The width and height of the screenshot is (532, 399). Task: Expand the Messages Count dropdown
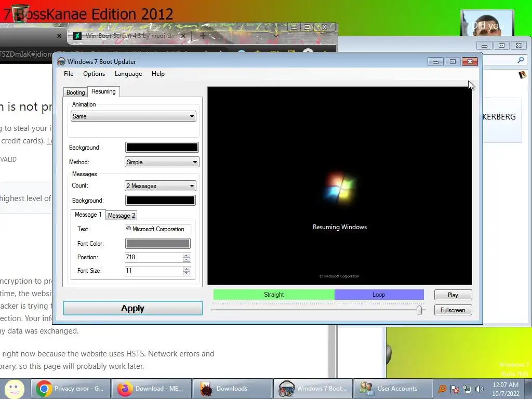pyautogui.click(x=160, y=185)
